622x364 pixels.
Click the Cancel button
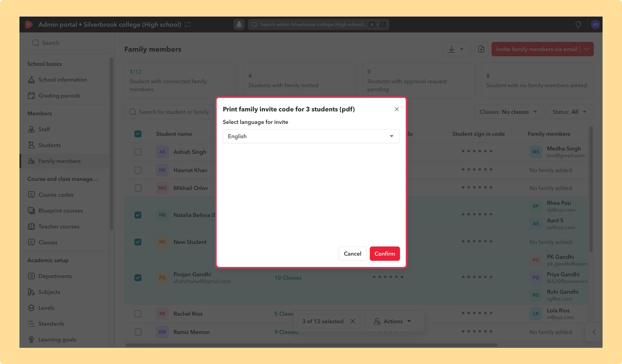click(353, 254)
